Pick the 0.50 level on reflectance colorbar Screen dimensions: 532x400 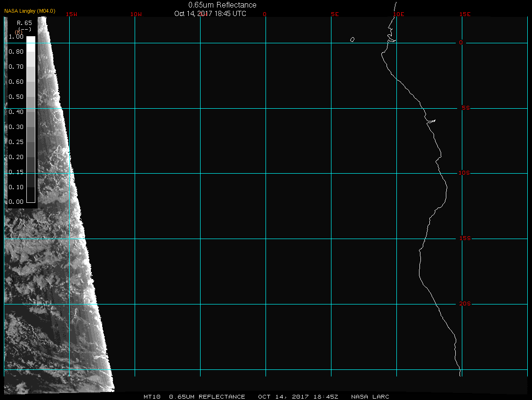(x=16, y=97)
